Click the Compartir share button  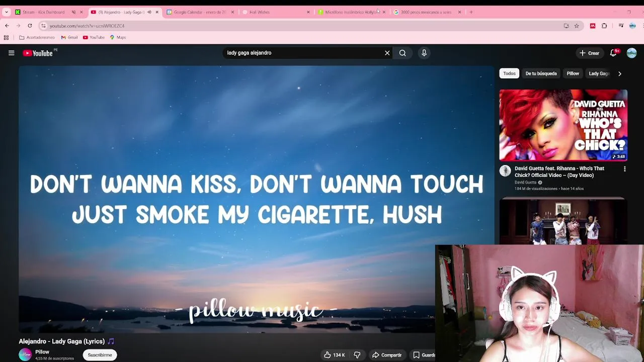pyautogui.click(x=387, y=355)
